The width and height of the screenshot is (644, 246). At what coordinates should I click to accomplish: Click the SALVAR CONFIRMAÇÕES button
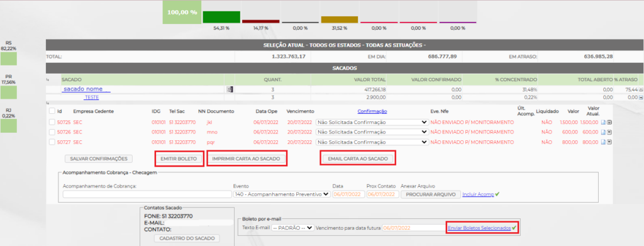point(99,159)
